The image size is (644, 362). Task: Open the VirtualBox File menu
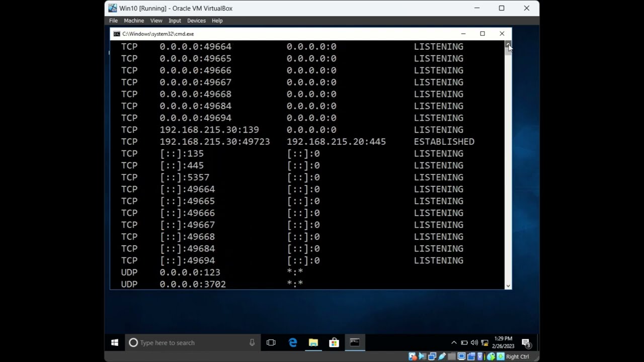pyautogui.click(x=113, y=21)
